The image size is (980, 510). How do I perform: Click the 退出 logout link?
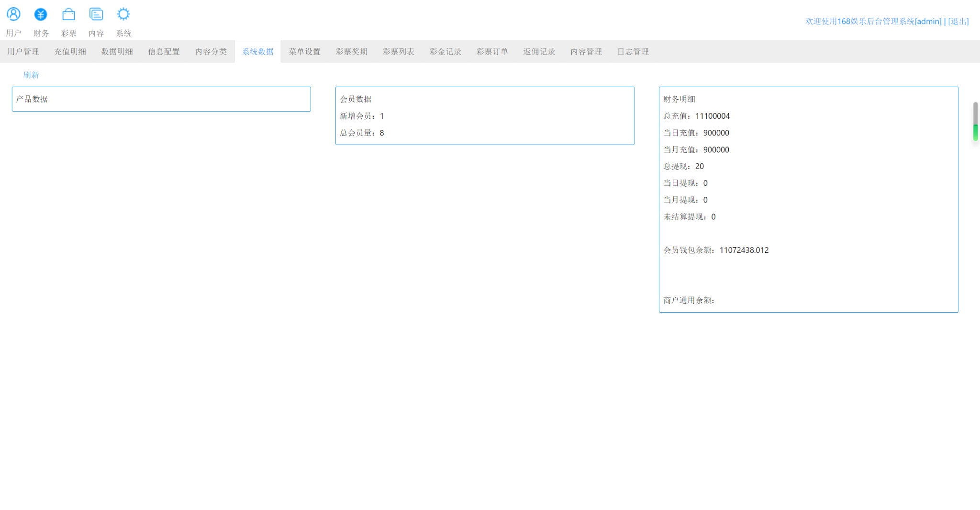click(x=958, y=22)
